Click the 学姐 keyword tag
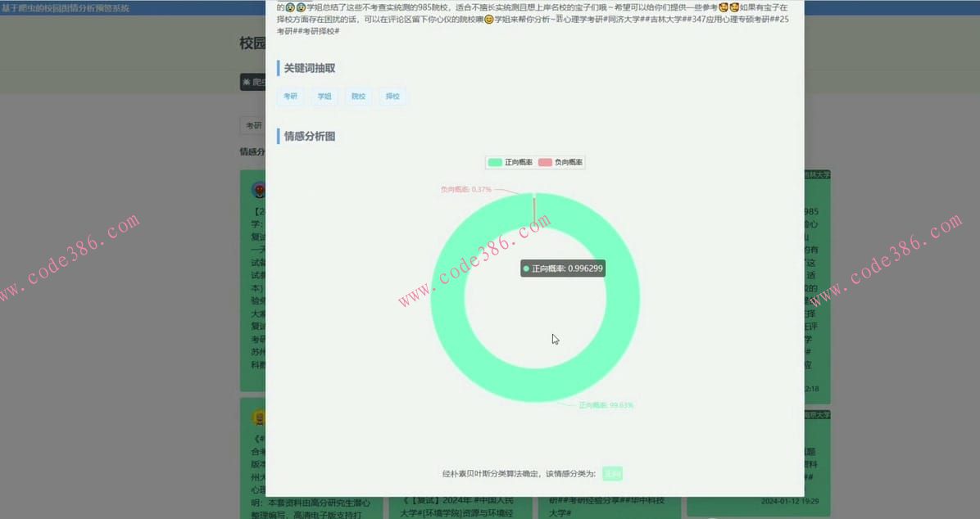Screen dimensions: 980x519 pyautogui.click(x=324, y=96)
